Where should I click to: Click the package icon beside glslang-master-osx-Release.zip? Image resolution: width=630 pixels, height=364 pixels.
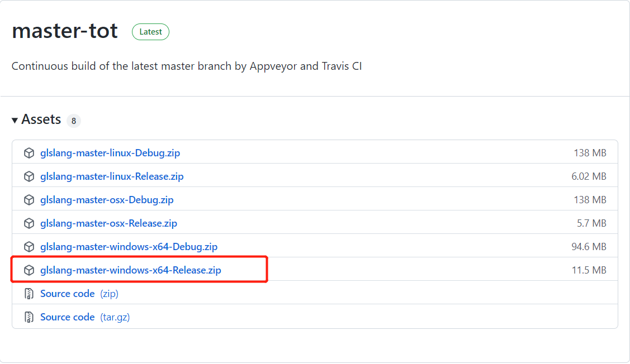pos(29,223)
